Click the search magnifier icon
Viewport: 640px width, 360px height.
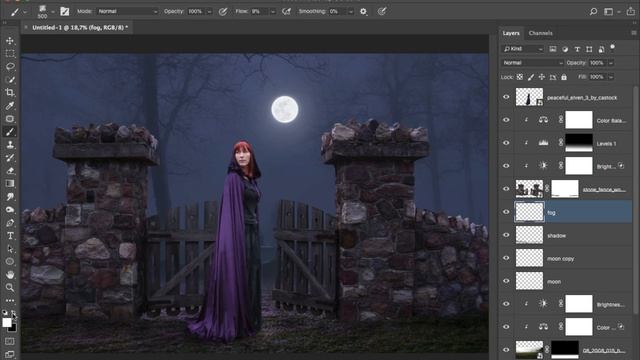593,11
